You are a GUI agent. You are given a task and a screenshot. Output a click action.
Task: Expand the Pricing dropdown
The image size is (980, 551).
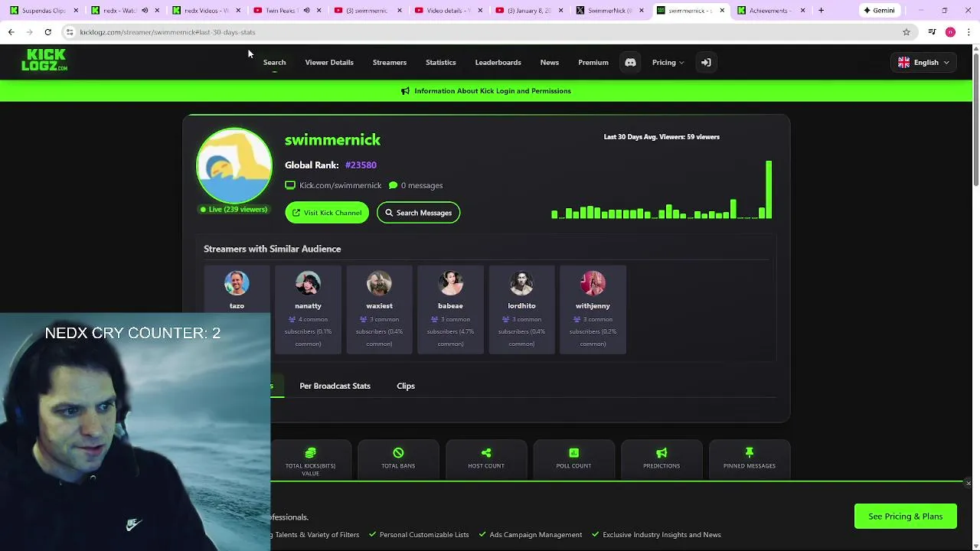(668, 63)
